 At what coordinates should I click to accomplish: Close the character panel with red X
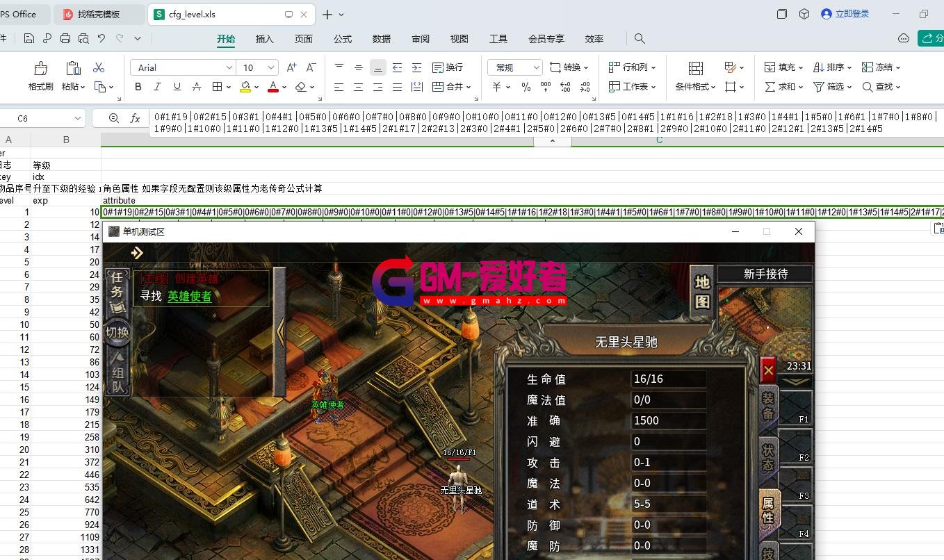coord(768,371)
